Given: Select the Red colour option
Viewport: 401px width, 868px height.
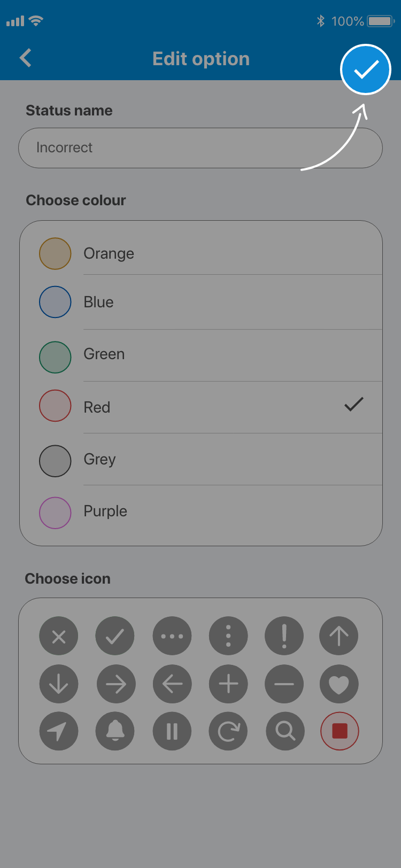Looking at the screenshot, I should pos(97,407).
